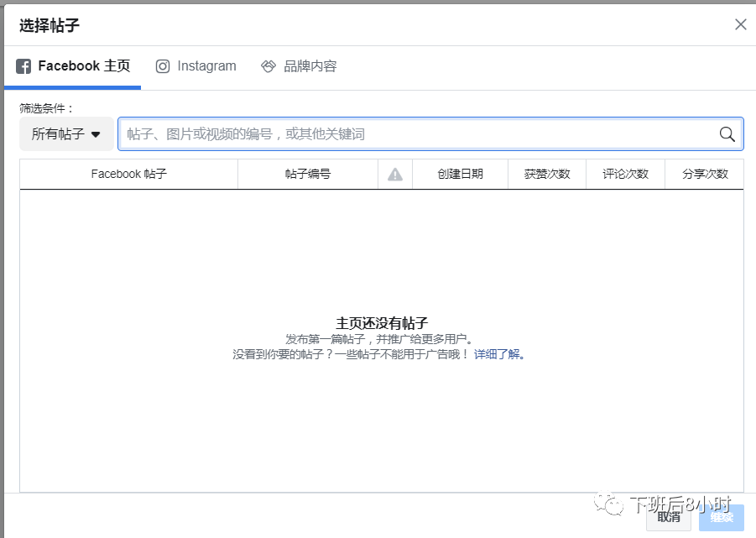Expand the 所有帖子 filter dropdown

point(66,133)
